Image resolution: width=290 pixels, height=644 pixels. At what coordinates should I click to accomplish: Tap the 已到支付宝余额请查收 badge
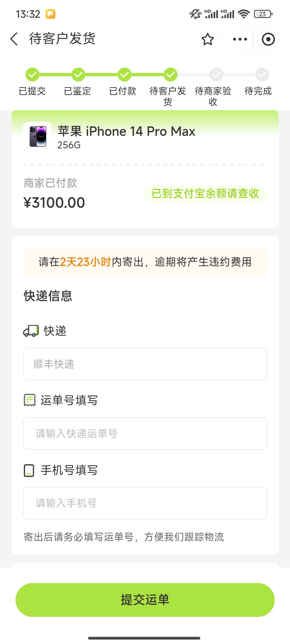click(x=205, y=193)
